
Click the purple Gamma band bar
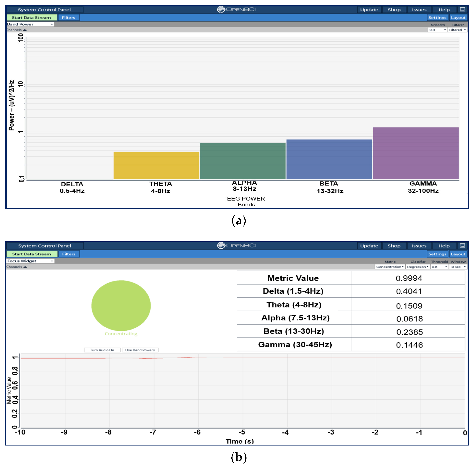(x=415, y=153)
